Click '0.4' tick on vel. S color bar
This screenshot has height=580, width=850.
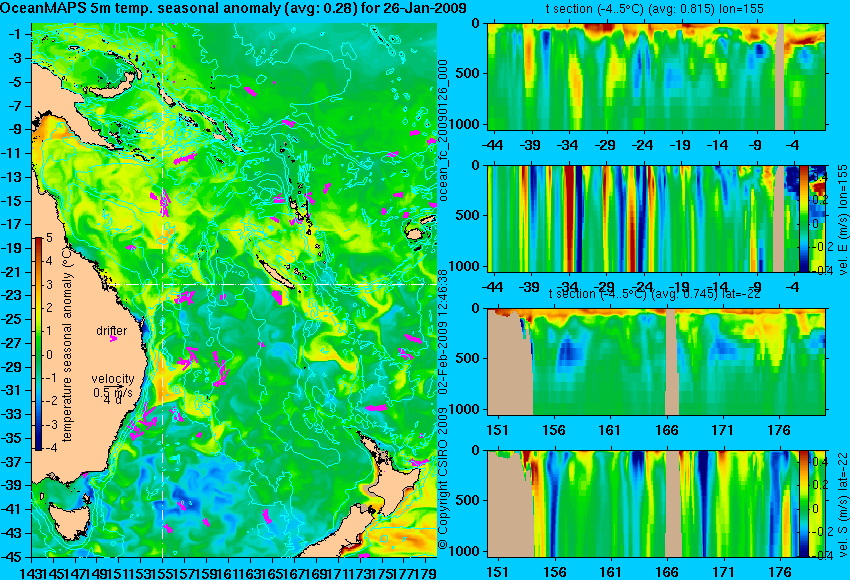click(x=819, y=462)
